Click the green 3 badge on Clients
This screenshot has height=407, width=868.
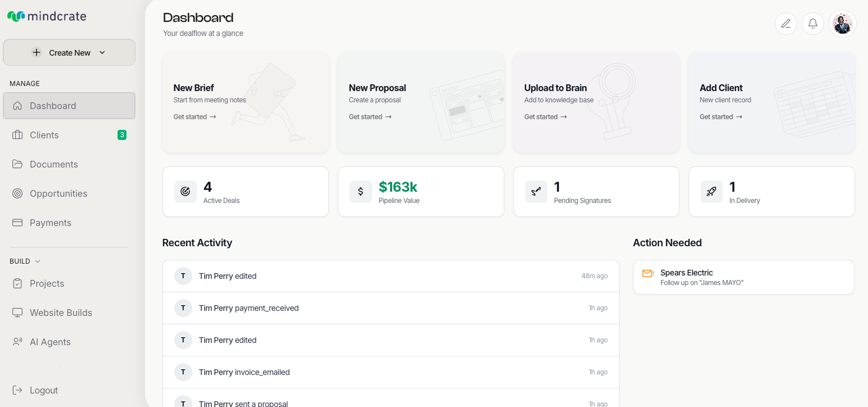point(122,135)
